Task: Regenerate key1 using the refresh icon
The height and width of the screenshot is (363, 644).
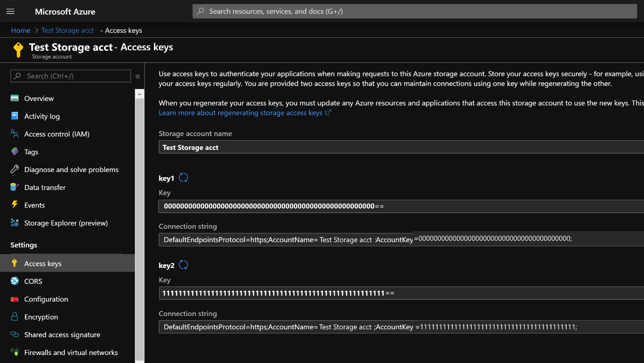Action: [183, 177]
